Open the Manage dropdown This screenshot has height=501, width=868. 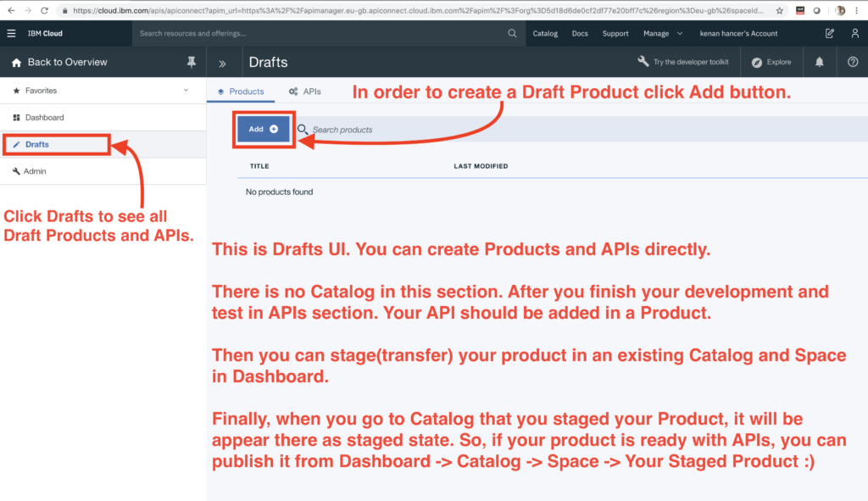(663, 33)
